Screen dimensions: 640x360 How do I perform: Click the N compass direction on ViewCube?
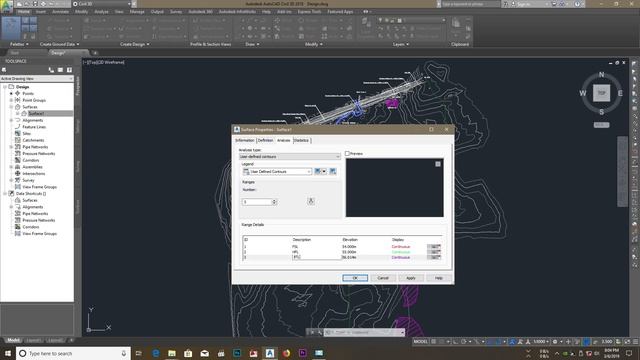(x=601, y=75)
